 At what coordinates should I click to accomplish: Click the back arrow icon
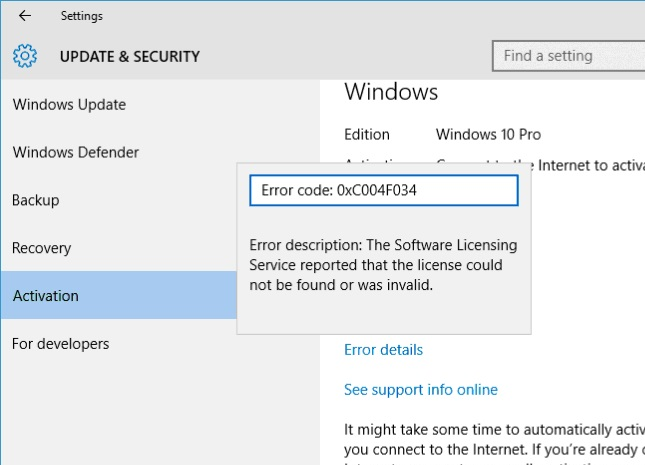point(25,16)
